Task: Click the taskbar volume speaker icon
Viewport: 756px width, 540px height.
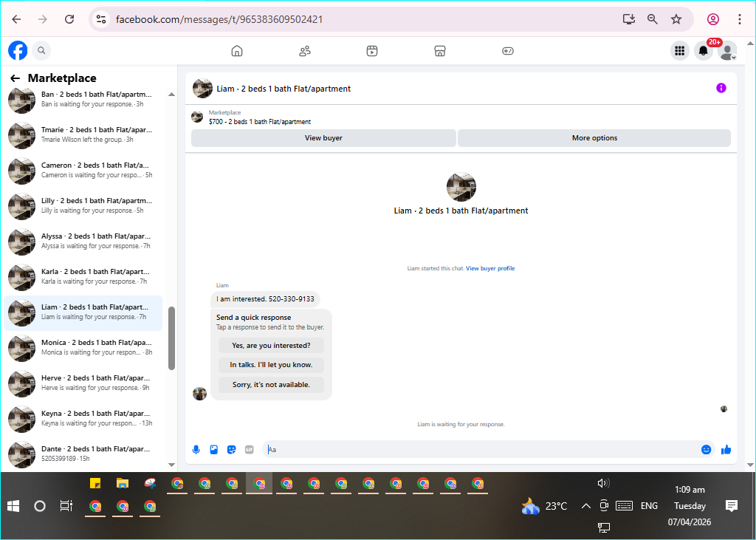Action: pos(603,483)
